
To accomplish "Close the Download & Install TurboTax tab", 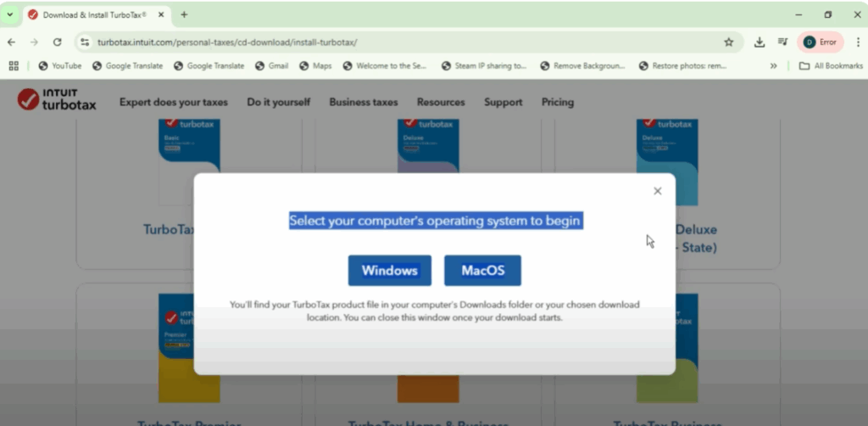I will (x=161, y=15).
